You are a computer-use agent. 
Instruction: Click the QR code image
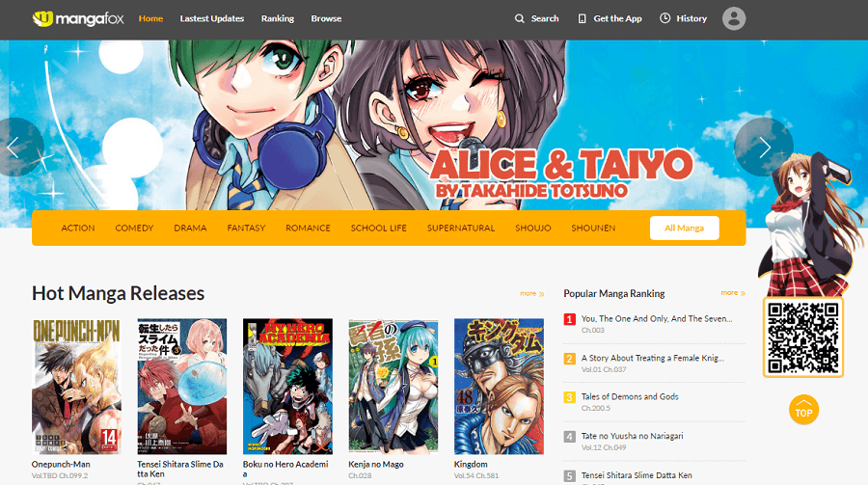[x=802, y=337]
